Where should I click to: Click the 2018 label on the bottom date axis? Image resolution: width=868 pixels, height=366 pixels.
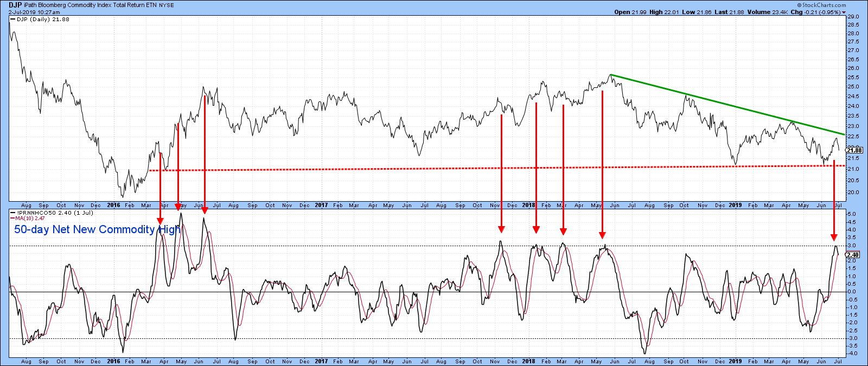[x=529, y=361]
